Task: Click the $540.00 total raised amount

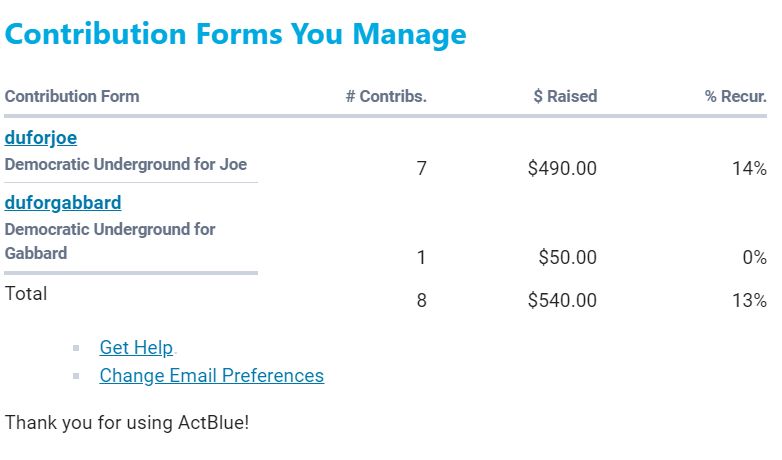Action: click(562, 300)
